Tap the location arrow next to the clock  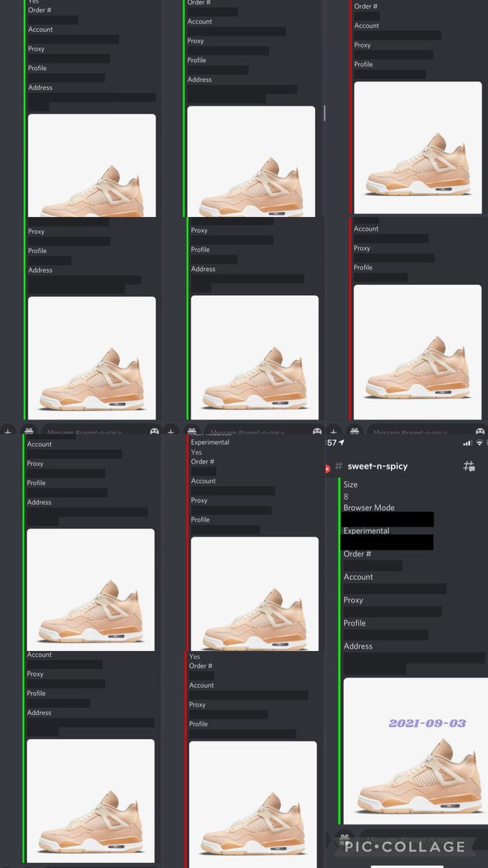(341, 443)
